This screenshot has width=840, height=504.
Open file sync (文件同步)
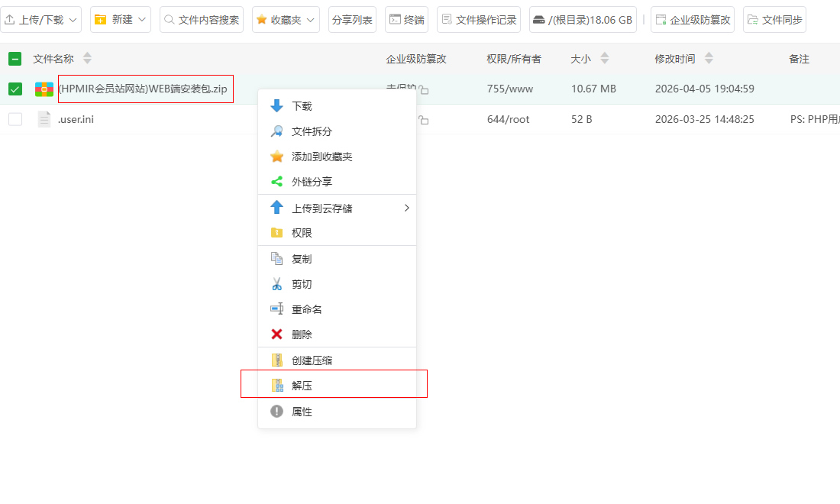[x=774, y=20]
